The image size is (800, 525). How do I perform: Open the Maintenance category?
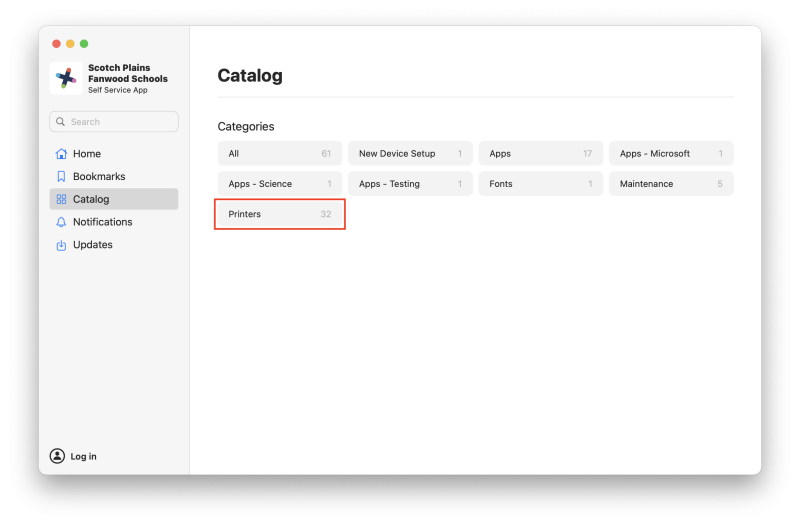pos(670,184)
